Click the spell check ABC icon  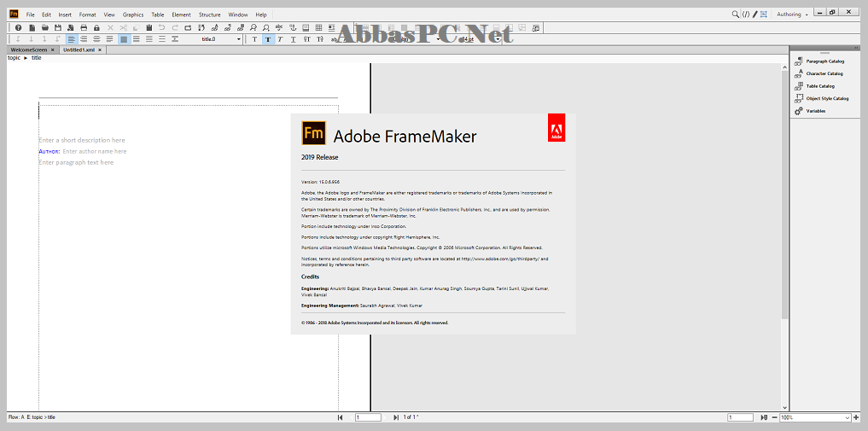tap(279, 27)
